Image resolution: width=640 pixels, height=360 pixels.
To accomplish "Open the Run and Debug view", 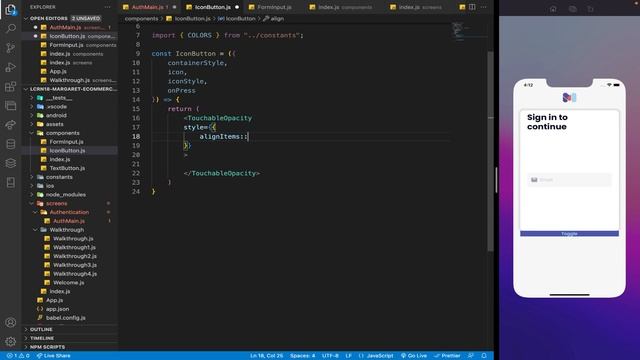I will click(x=11, y=67).
